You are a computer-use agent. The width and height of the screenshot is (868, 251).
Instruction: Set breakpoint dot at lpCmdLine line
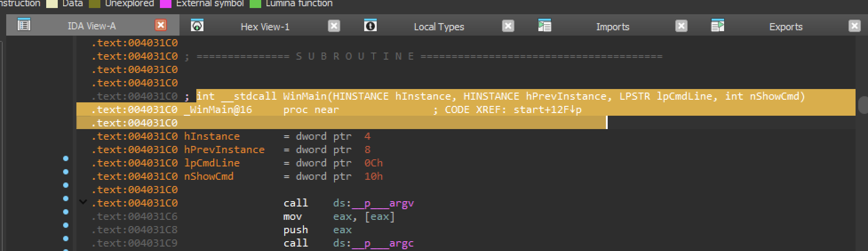coord(66,158)
